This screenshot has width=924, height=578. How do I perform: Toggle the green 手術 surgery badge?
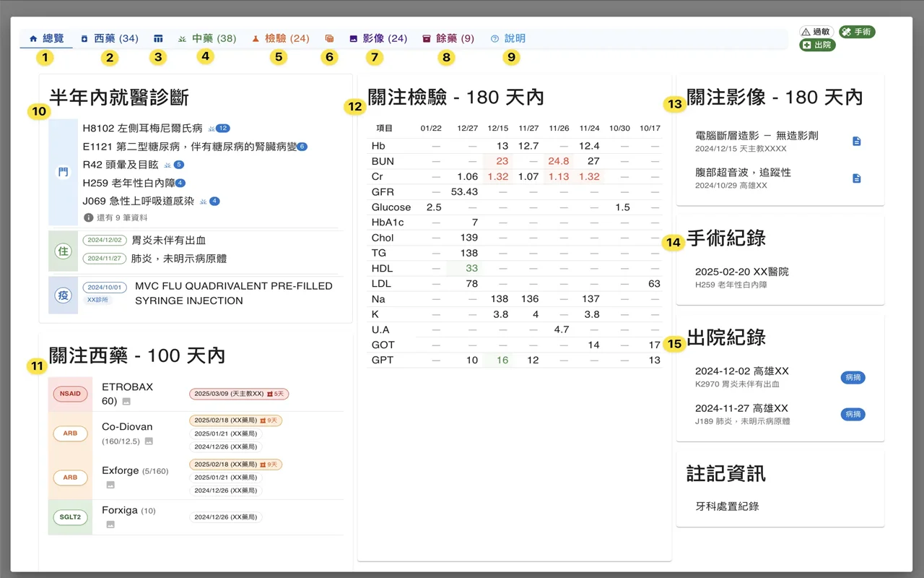point(858,31)
